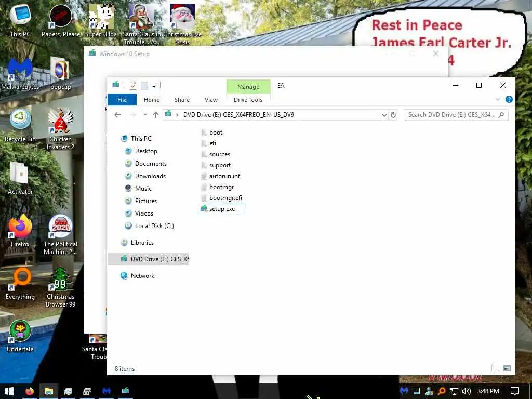Click the Manage contextual tab
The width and height of the screenshot is (532, 399).
point(248,87)
